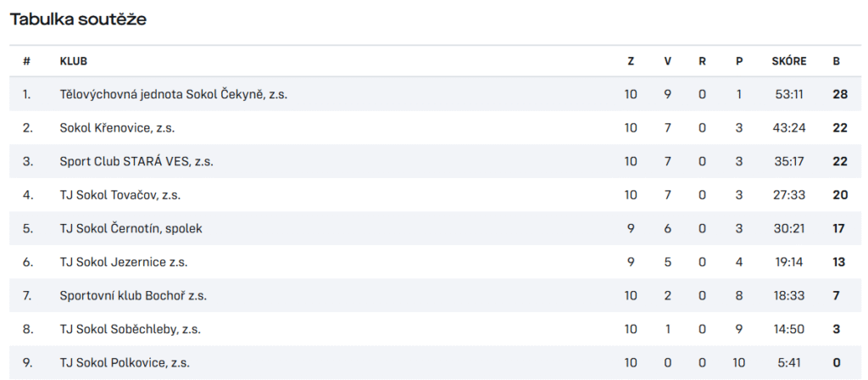Image resolution: width=868 pixels, height=380 pixels.
Task: Open TJ Sokol Soběchleby, z.s. page
Action: (130, 329)
